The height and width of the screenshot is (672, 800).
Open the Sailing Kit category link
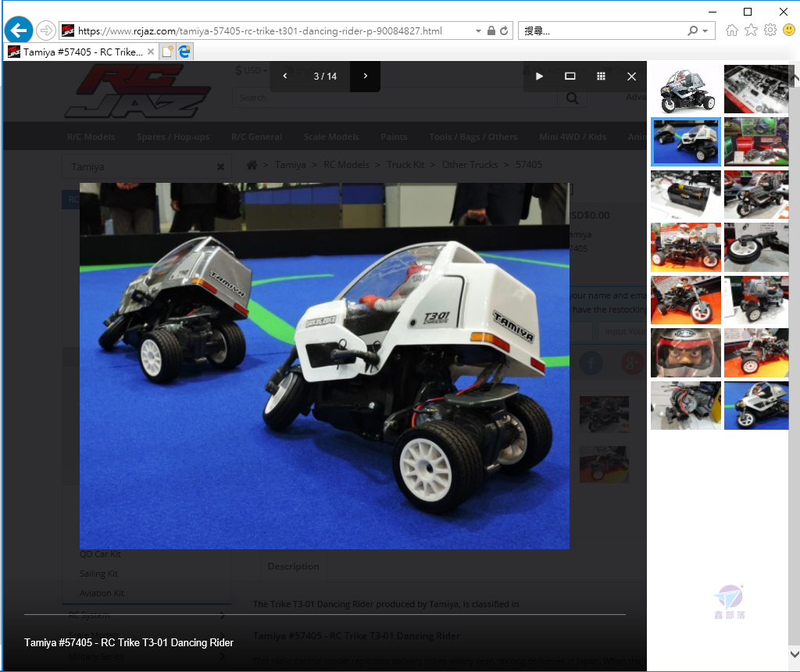98,574
